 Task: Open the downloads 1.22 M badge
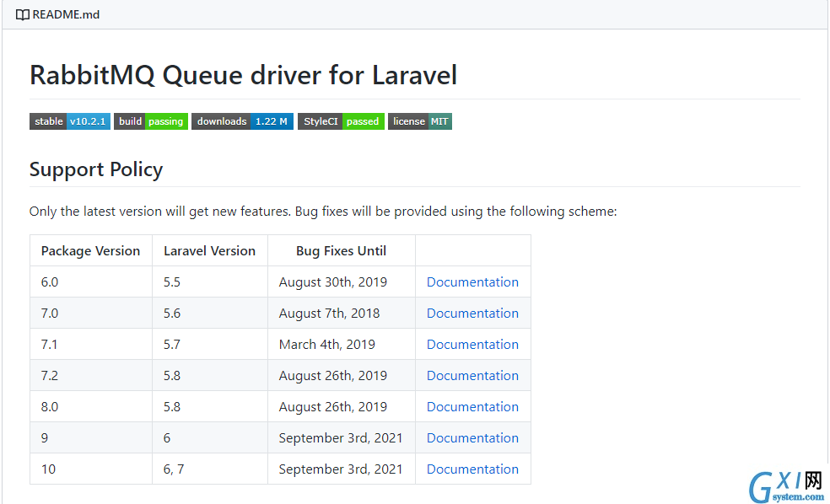(242, 121)
